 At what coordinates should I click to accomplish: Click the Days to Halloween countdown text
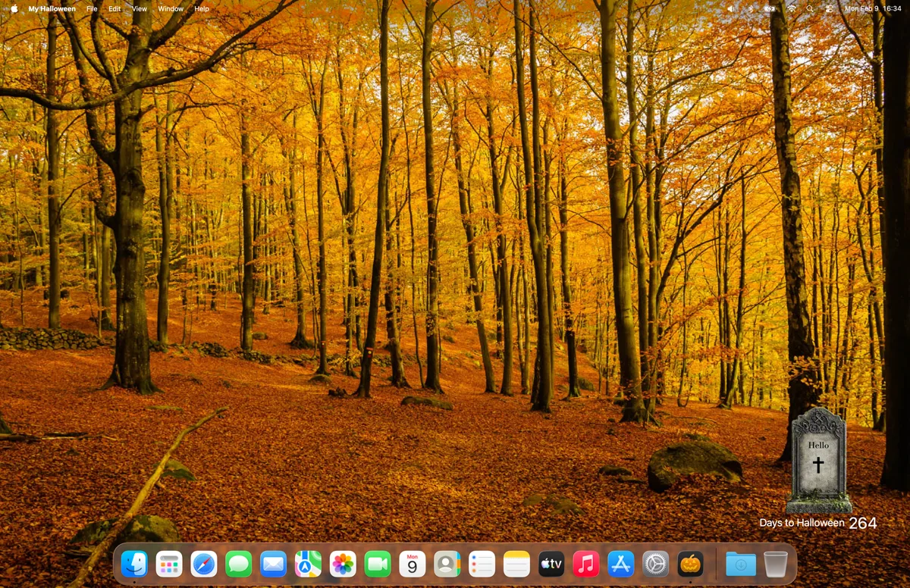click(x=817, y=523)
